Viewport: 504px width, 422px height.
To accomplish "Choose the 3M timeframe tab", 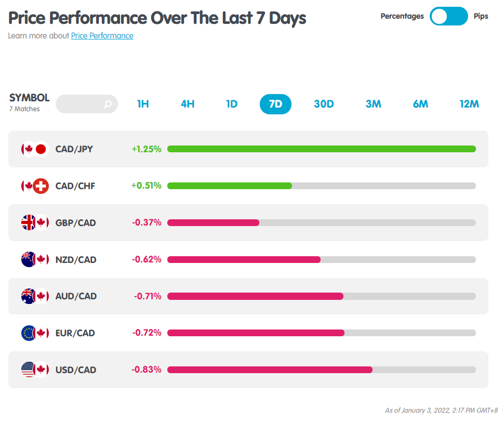I will [x=373, y=104].
